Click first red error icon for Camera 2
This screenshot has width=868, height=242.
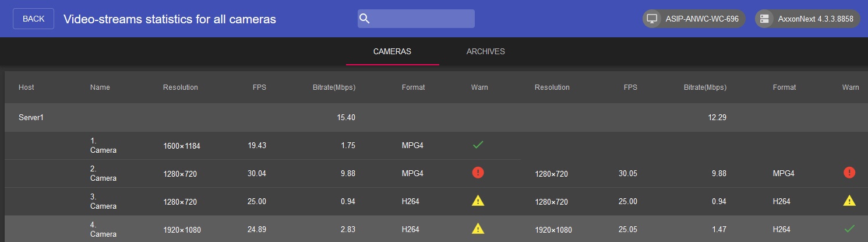click(x=478, y=173)
